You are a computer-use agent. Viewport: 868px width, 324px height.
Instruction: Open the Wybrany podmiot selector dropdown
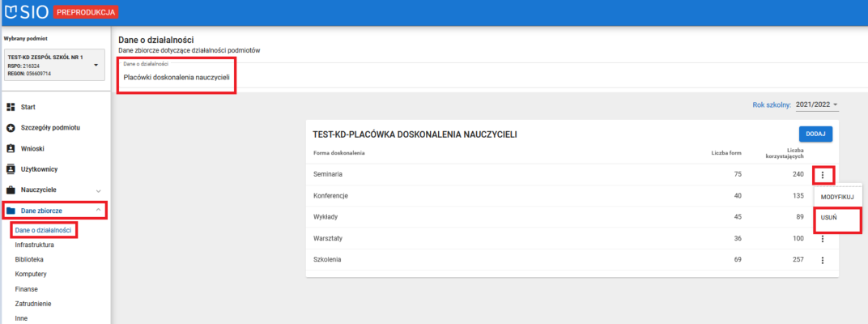(x=96, y=65)
